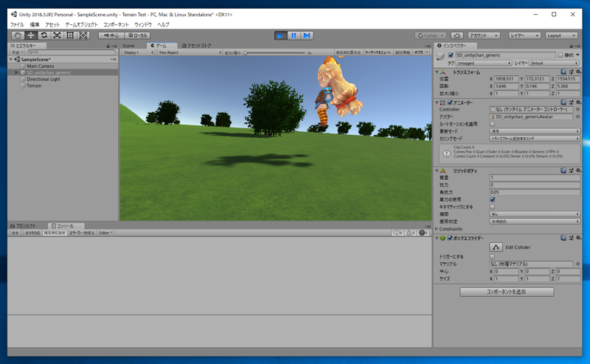Open the object picker for Avatar field
The width and height of the screenshot is (590, 364).
(578, 116)
